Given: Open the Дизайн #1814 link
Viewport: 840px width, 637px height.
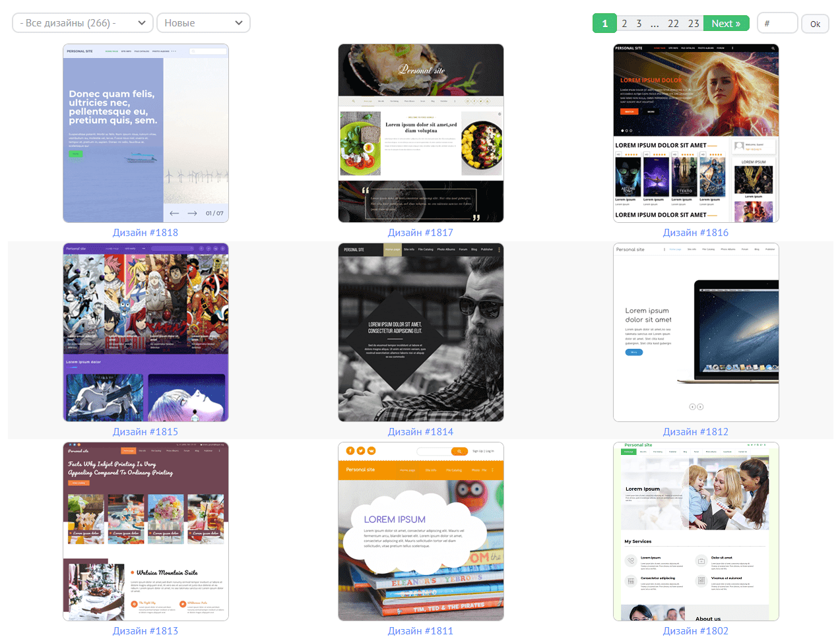Looking at the screenshot, I should coord(420,432).
